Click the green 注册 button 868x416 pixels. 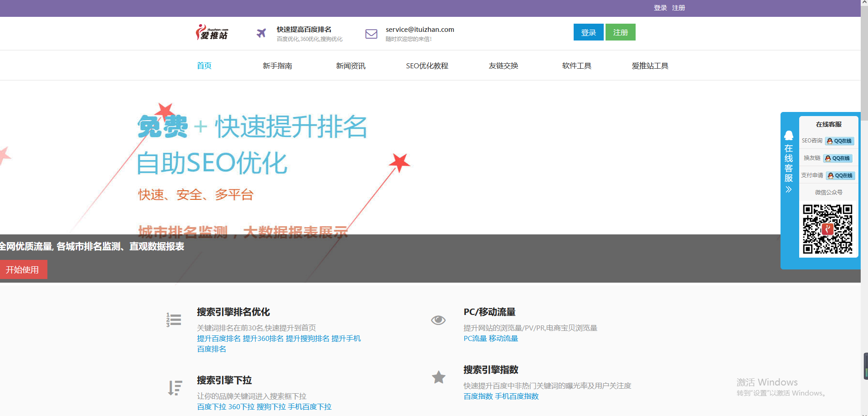coord(620,32)
